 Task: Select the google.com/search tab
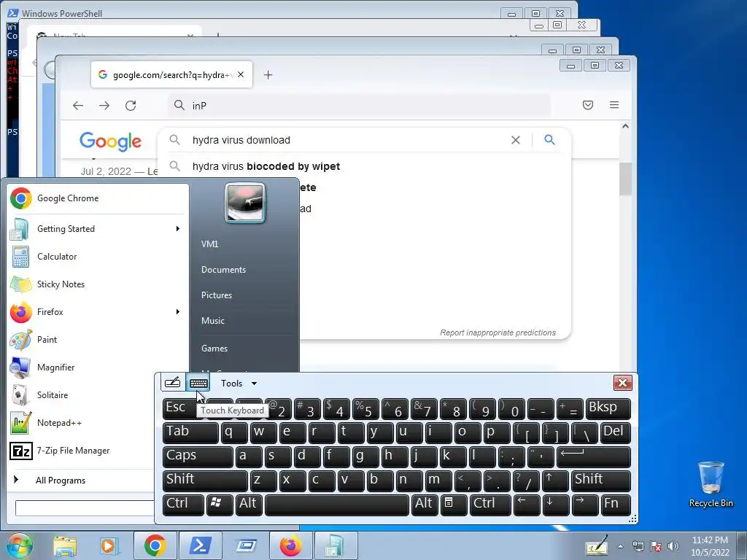pyautogui.click(x=171, y=75)
